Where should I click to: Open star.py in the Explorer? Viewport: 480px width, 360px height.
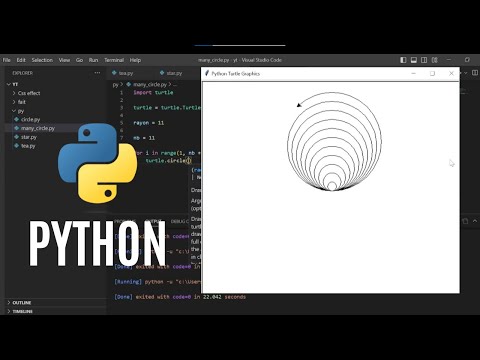29,137
